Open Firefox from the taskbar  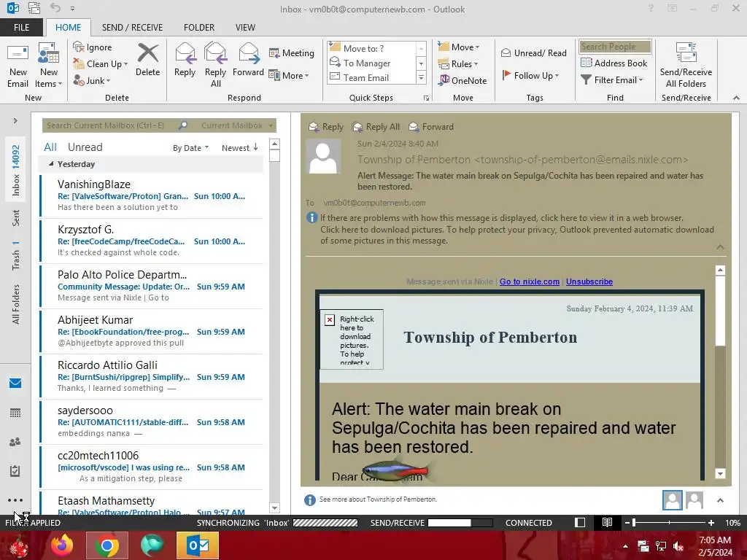pyautogui.click(x=62, y=545)
